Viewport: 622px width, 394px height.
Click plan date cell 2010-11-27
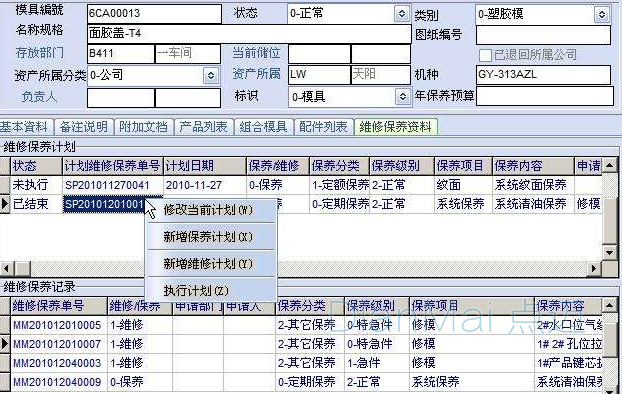point(205,185)
